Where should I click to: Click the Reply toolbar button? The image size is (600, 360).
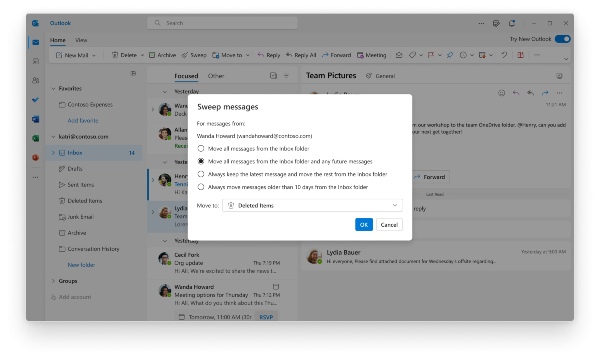click(x=269, y=55)
